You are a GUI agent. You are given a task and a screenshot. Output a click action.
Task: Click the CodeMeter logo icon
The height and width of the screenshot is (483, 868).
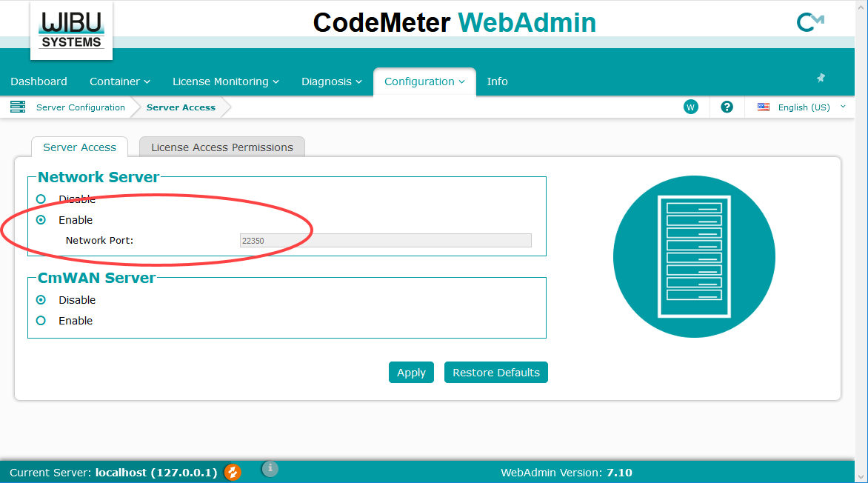[x=810, y=23]
